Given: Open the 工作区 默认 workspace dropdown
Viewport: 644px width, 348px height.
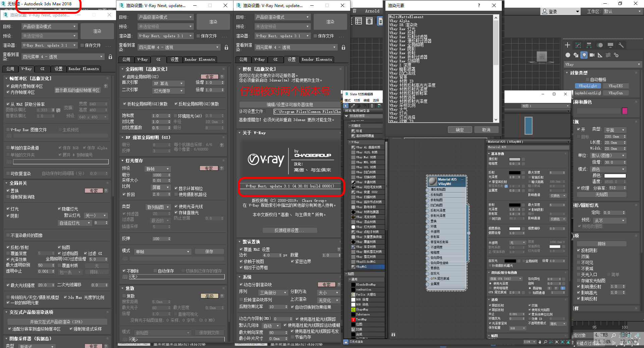Looking at the screenshot, I should pyautogui.click(x=623, y=11).
